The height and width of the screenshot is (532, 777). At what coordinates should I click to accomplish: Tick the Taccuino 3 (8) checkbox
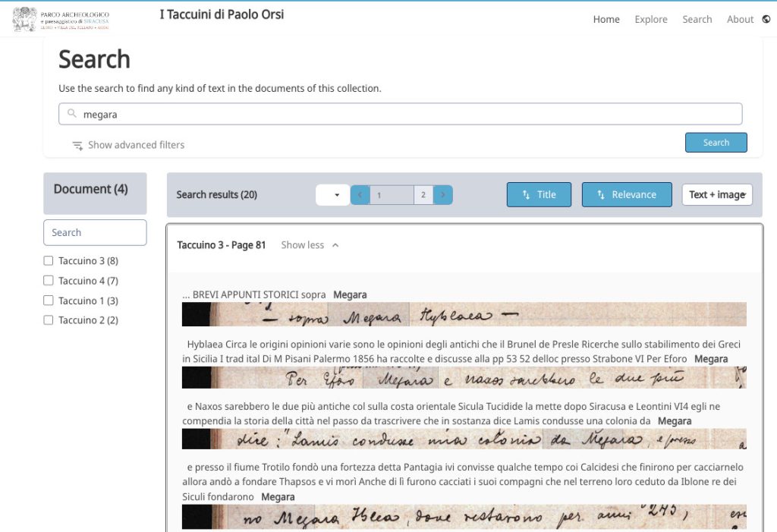(48, 261)
